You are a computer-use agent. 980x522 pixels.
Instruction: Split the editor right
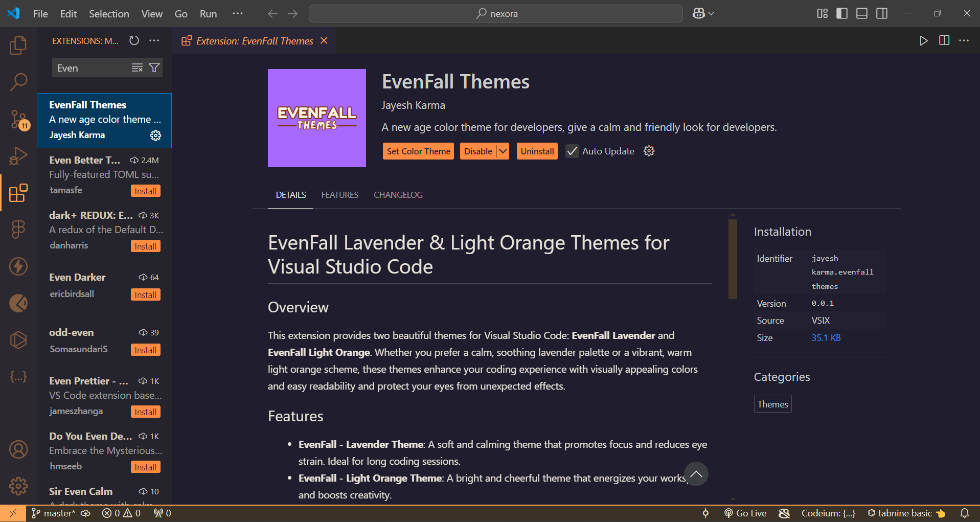(x=944, y=40)
